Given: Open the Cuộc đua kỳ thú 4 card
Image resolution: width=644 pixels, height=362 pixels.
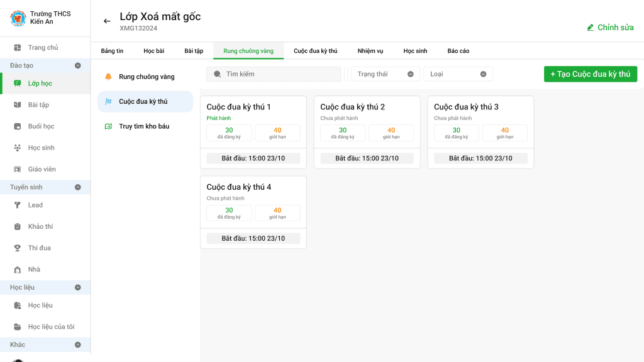Looking at the screenshot, I should tap(253, 212).
